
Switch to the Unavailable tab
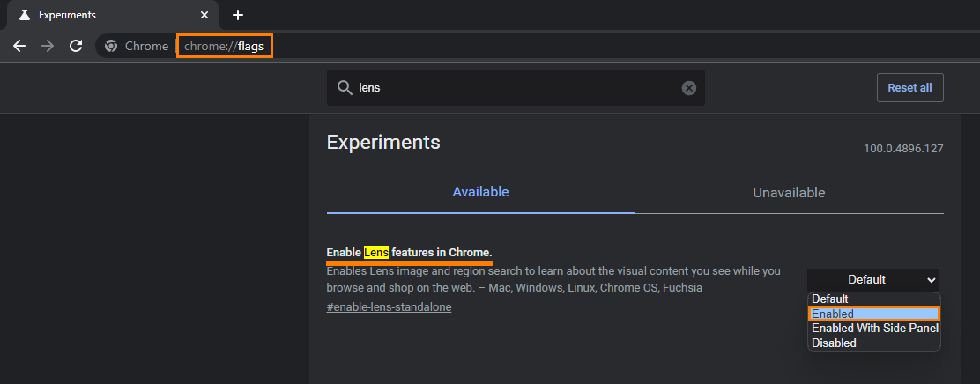pos(789,192)
